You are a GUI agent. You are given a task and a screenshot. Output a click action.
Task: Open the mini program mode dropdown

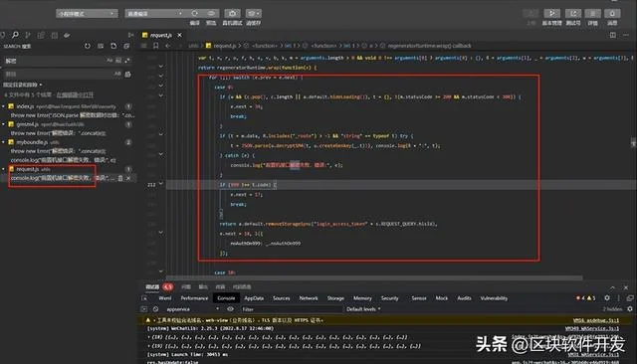pyautogui.click(x=87, y=13)
